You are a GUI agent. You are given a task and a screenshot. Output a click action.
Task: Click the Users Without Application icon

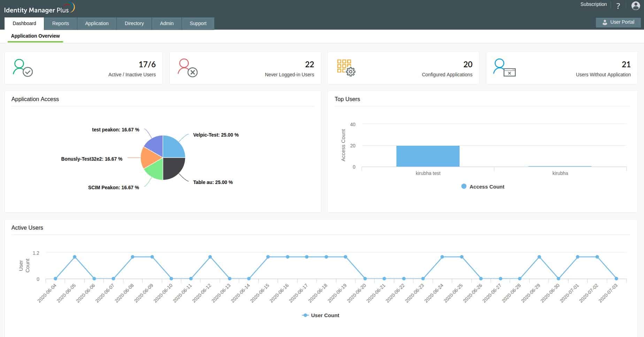(x=504, y=68)
